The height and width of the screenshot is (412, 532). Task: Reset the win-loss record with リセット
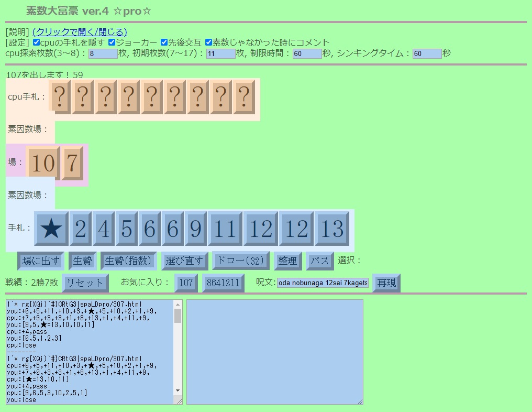coord(85,283)
